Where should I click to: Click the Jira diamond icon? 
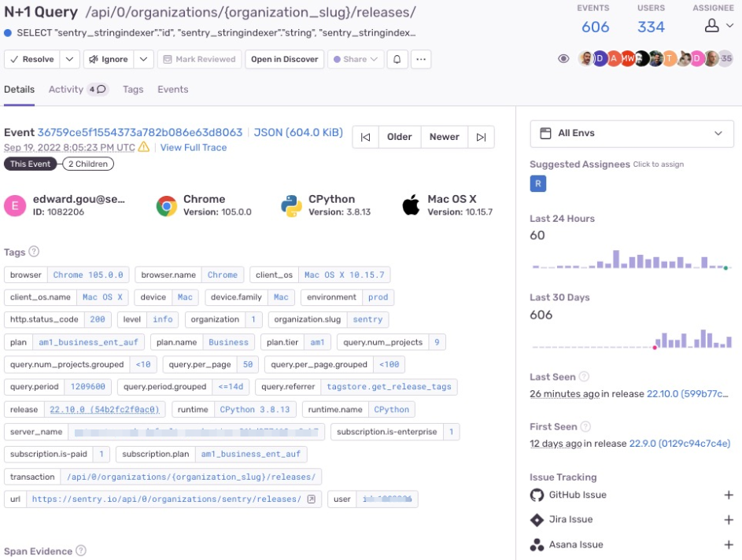tap(537, 520)
